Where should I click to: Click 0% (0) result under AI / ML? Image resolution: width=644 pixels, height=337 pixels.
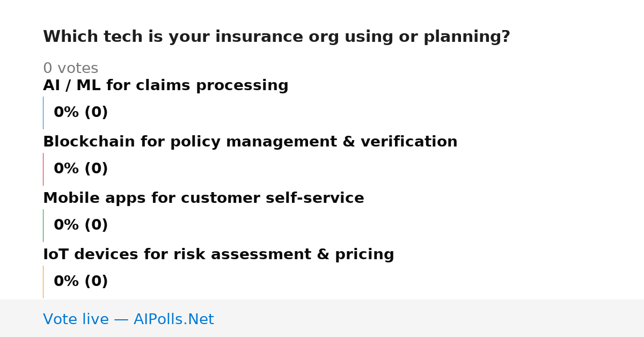click(81, 113)
